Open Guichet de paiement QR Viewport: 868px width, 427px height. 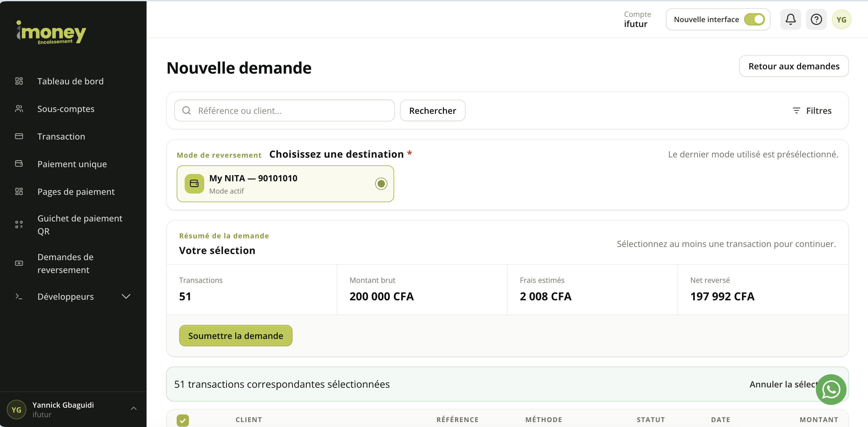coord(79,225)
